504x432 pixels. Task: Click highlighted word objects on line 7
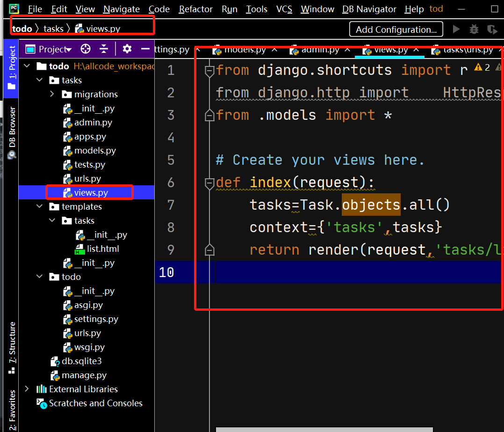pos(371,205)
